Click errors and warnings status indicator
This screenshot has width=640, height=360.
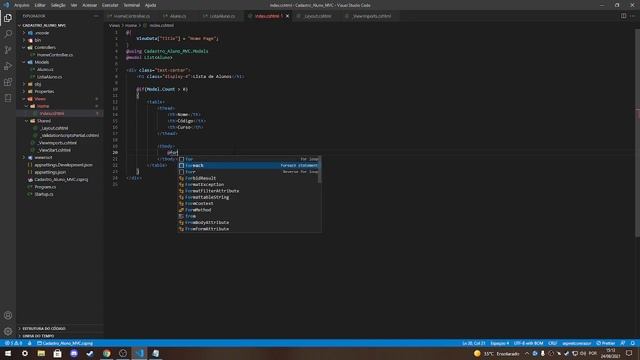[x=13, y=343]
